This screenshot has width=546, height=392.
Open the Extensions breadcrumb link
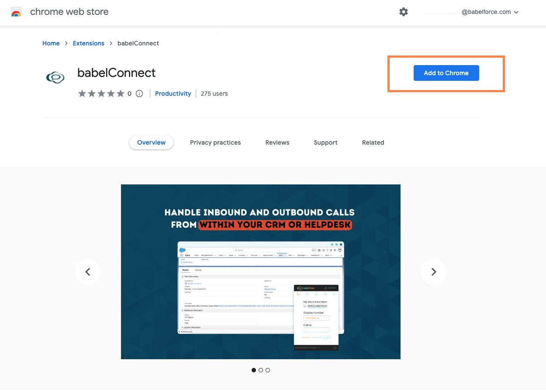tap(89, 43)
